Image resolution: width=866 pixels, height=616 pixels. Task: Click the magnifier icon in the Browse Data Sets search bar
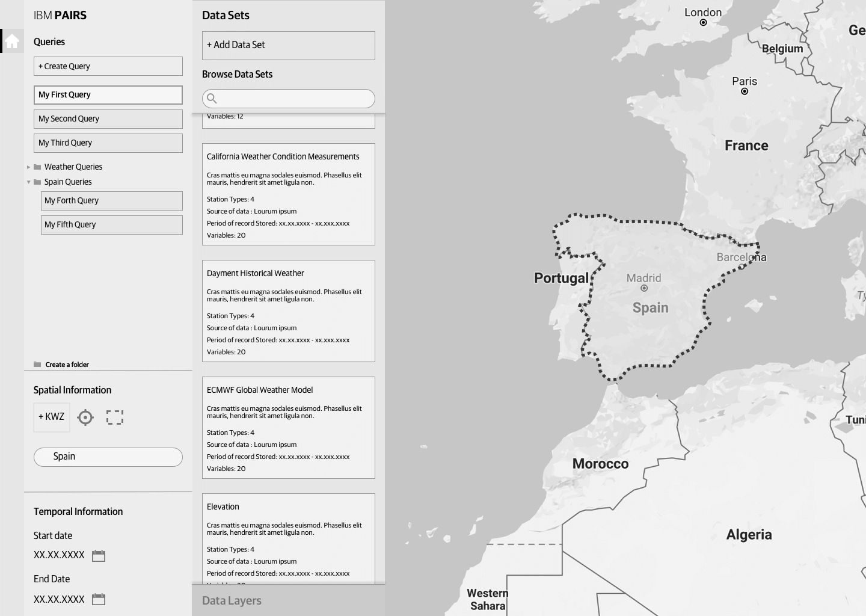[211, 98]
